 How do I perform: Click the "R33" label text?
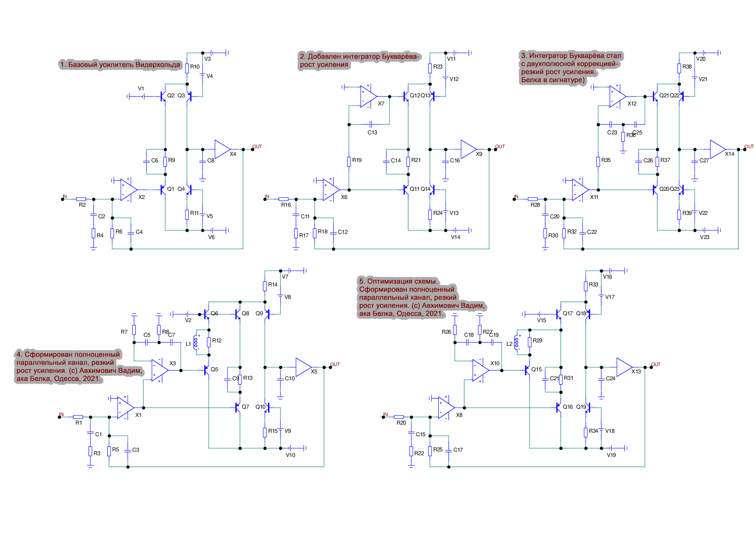coord(594,285)
